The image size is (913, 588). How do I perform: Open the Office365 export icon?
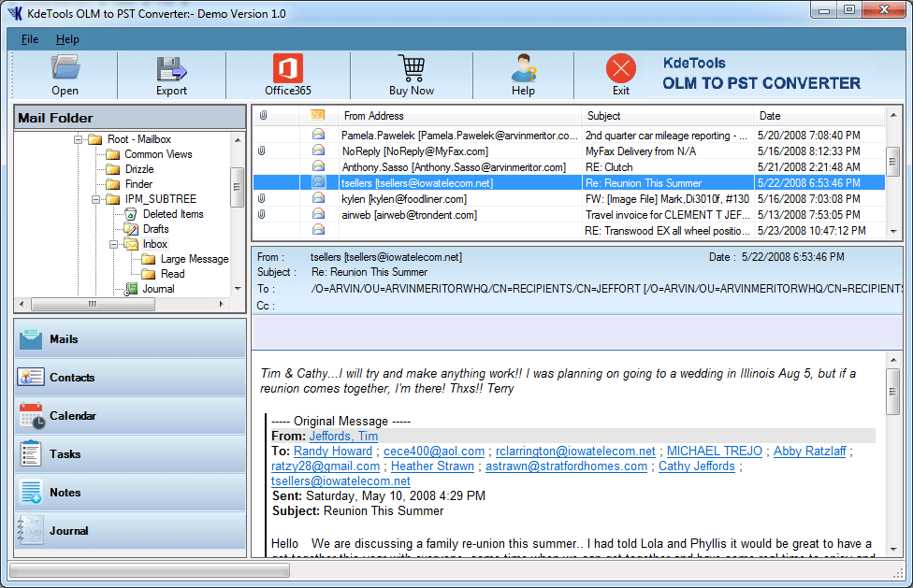pos(287,68)
